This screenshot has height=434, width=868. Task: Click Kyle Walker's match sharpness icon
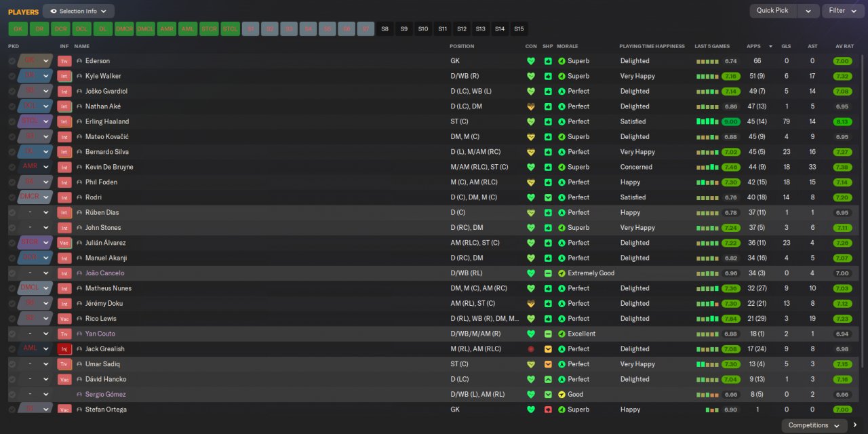pyautogui.click(x=548, y=76)
